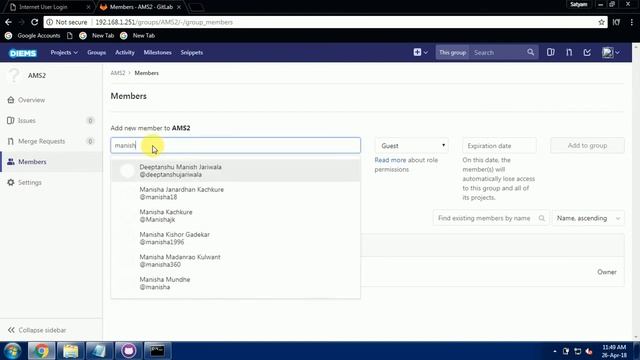Select Manisha Kishor Gadekar suggestion
Screen dimensions: 640x360
coord(236,238)
